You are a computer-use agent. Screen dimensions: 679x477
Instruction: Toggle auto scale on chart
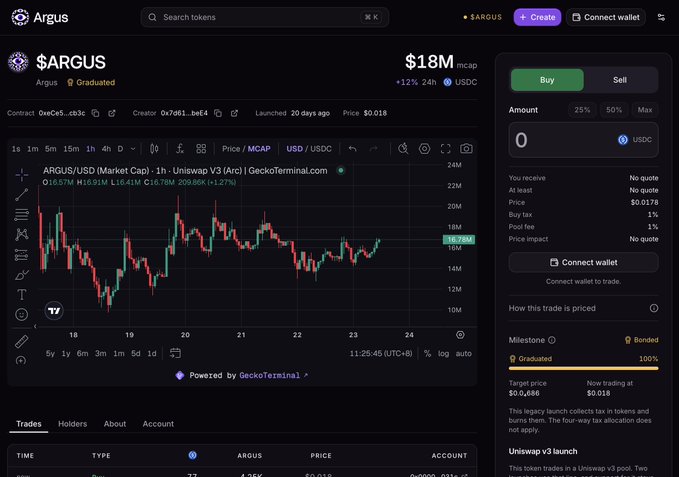tap(463, 354)
